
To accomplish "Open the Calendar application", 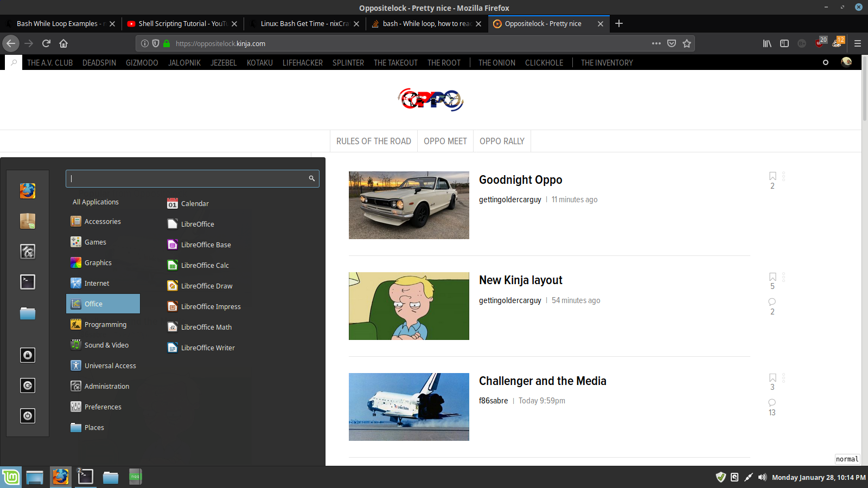I will pos(188,203).
